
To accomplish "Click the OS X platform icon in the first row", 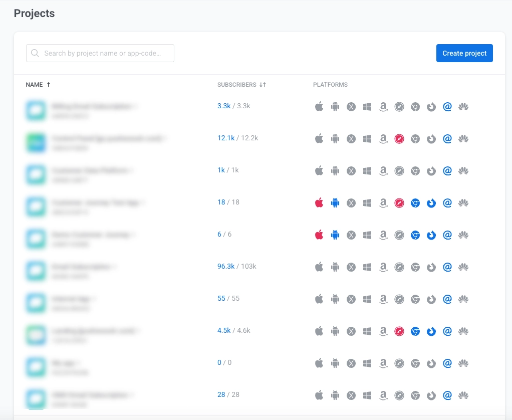I will pos(351,106).
